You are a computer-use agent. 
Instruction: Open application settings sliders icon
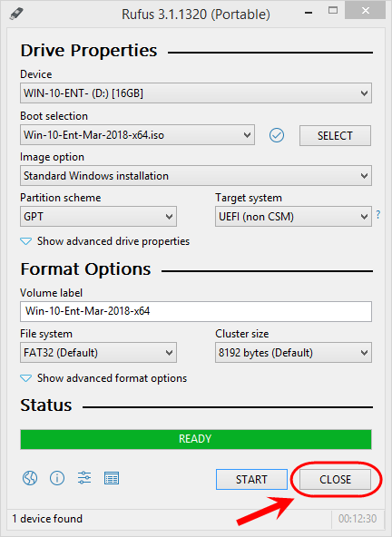[x=84, y=478]
